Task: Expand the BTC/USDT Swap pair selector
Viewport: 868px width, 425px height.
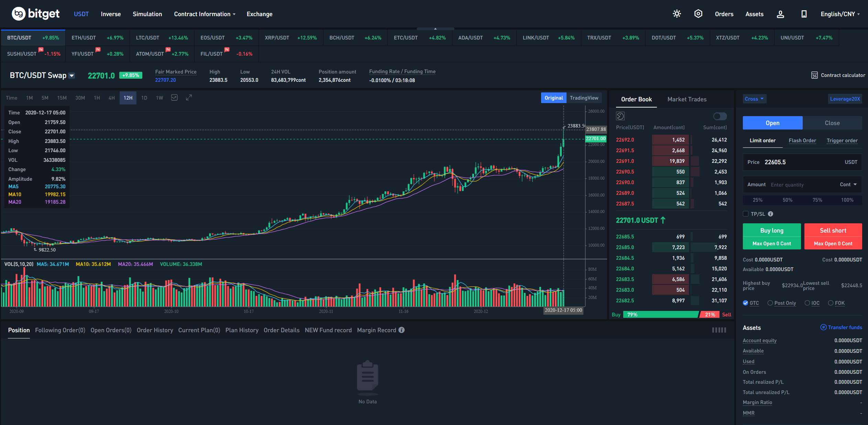Action: 72,76
